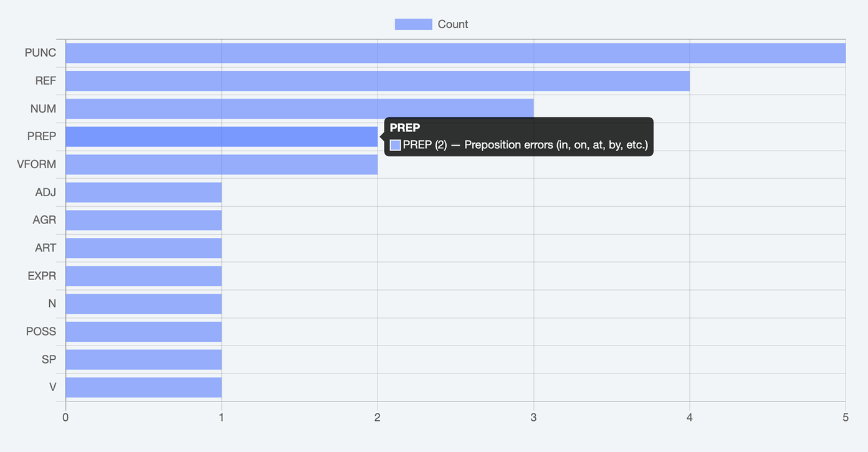Click the REF bar

coord(377,81)
